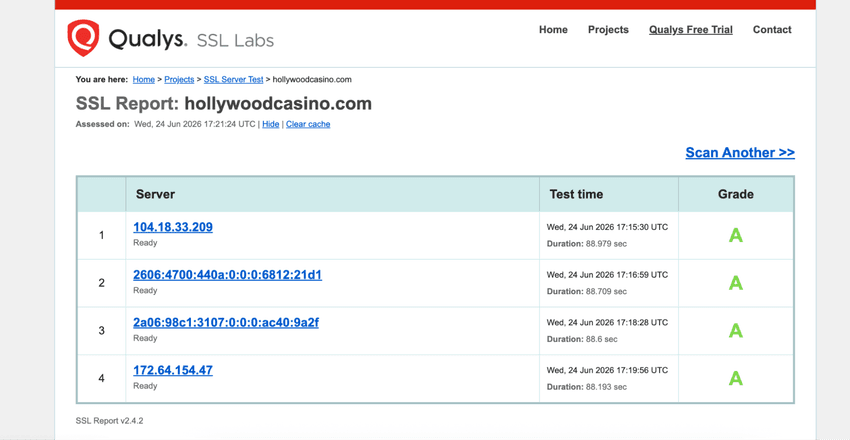
Task: Follow the Projects breadcrumb link
Action: [x=179, y=79]
